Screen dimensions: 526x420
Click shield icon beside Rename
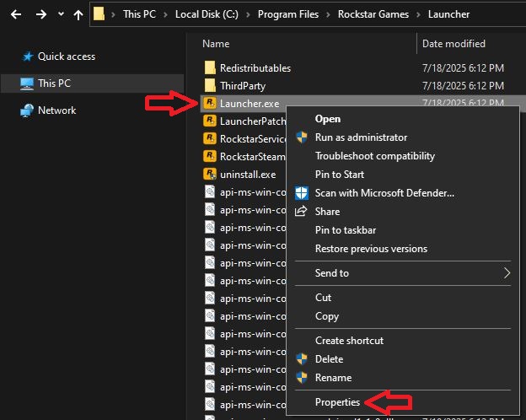(302, 378)
